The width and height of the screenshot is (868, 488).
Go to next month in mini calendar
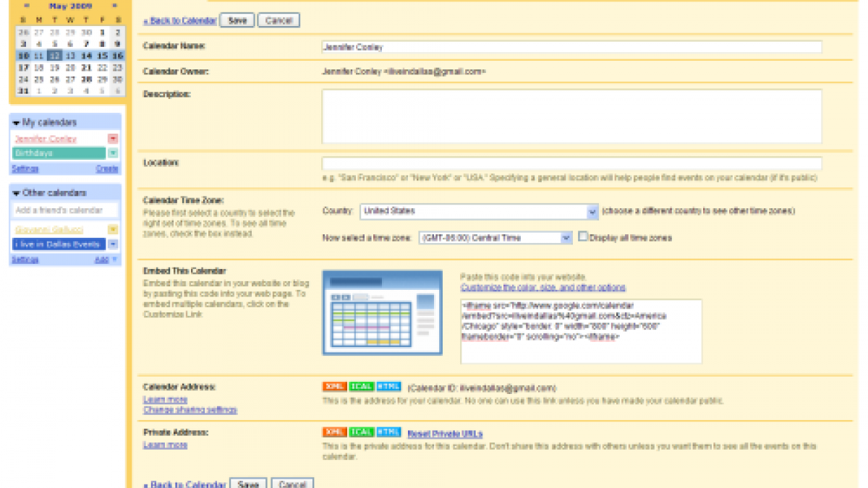coord(114,6)
